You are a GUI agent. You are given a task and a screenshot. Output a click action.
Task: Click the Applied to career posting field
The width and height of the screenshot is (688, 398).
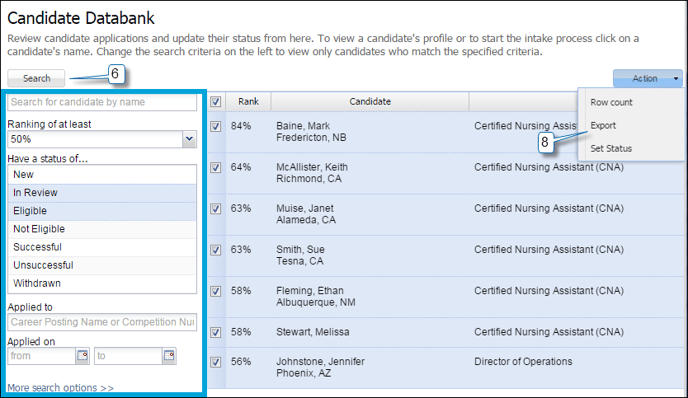pos(102,322)
